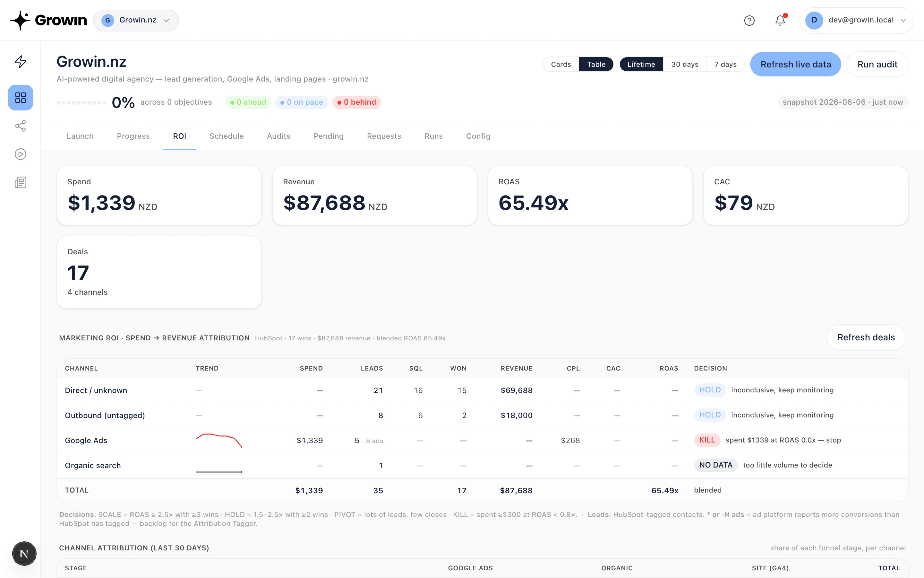Image resolution: width=924 pixels, height=578 pixels.
Task: Open the Launch tab
Action: point(80,136)
